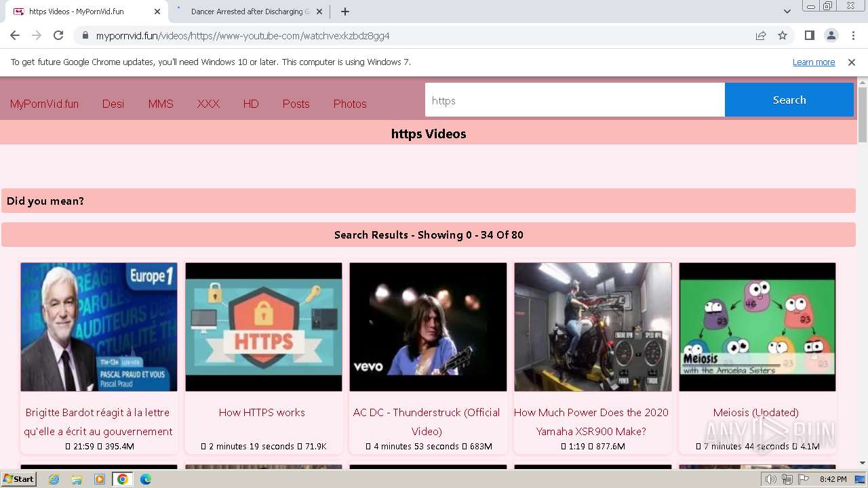Open the MMS menu item
868x488 pixels.
tap(161, 104)
